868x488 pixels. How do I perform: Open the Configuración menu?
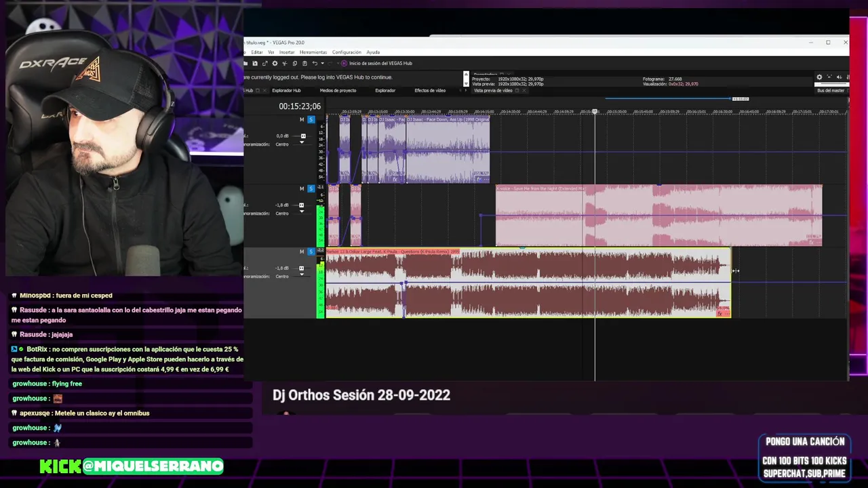(347, 52)
